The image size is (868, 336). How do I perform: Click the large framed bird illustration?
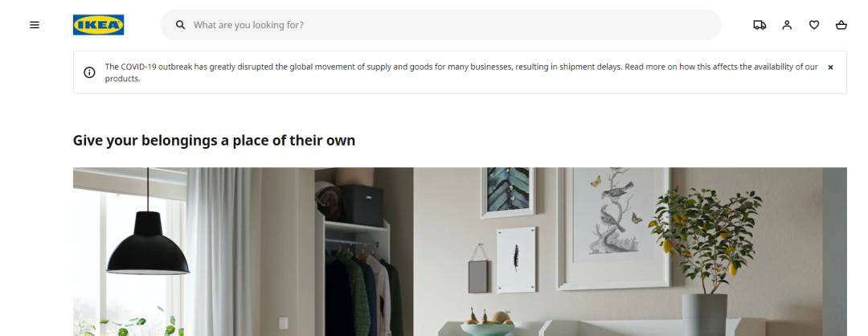click(x=613, y=228)
